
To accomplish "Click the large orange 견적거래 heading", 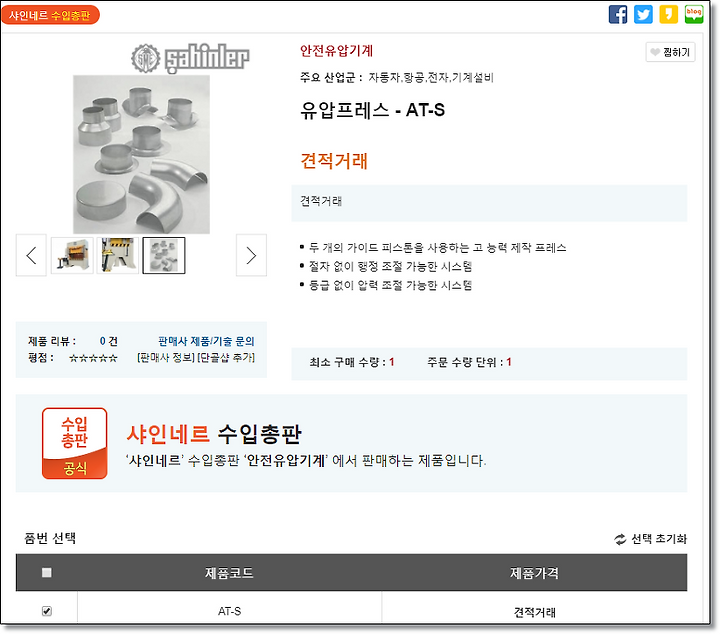I will [334, 161].
